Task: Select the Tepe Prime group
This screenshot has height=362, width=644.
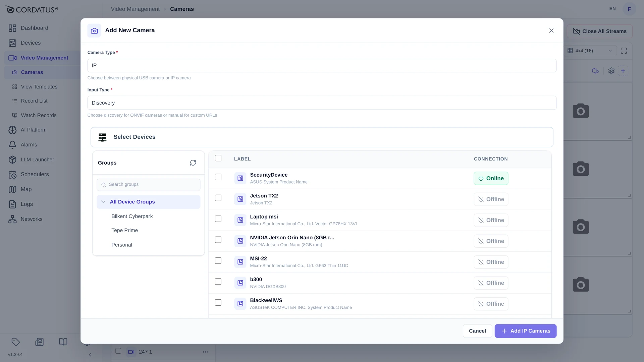Action: (x=124, y=230)
